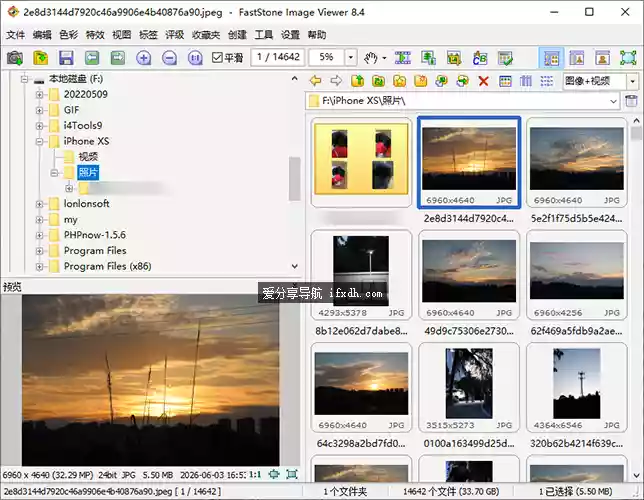Select the PHPnow-1.5.6 folder

[95, 235]
